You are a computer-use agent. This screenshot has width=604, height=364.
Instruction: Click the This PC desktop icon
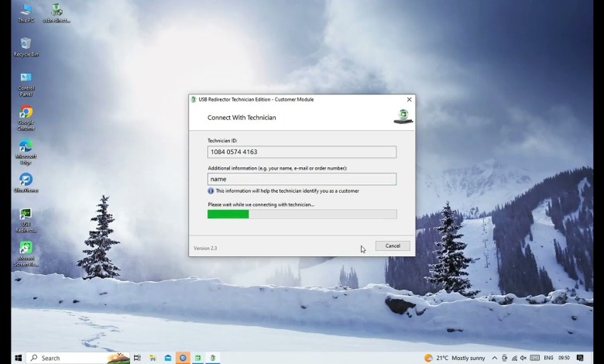26,11
